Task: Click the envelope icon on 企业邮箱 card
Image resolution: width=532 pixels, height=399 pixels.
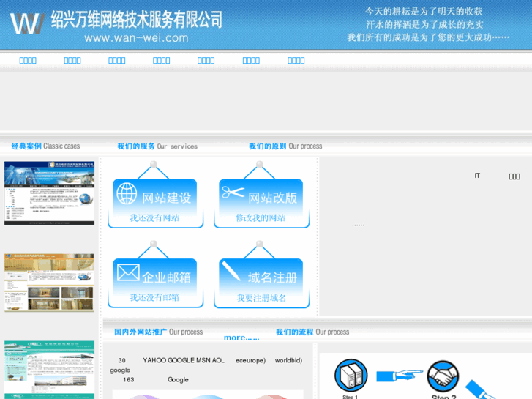Action: 128,272
